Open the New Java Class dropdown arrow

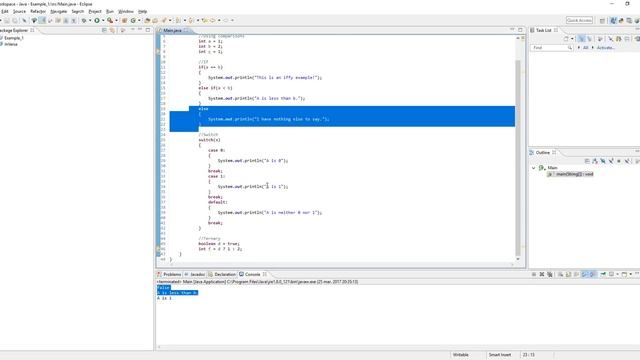click(x=139, y=20)
